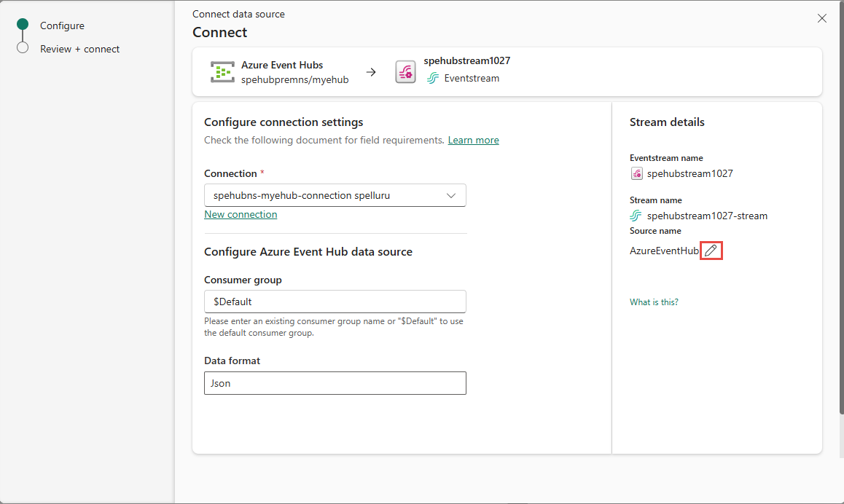This screenshot has height=504, width=844.
Task: Focus the Consumer group input field
Action: [x=335, y=302]
